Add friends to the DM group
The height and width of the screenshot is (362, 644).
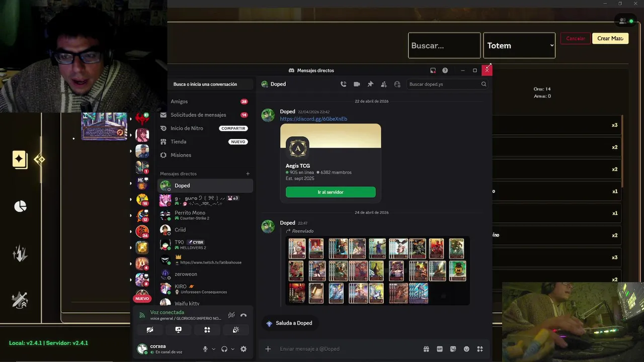[384, 84]
